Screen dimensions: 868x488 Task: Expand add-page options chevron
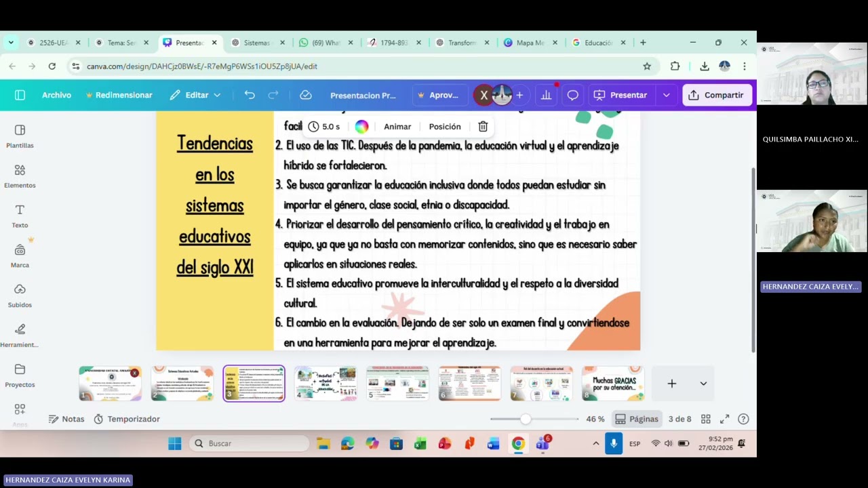pyautogui.click(x=703, y=384)
